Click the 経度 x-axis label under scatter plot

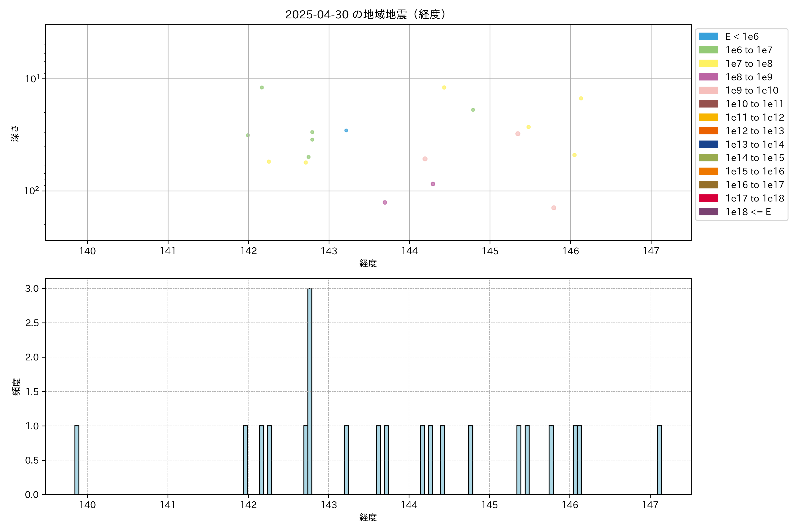pos(368,263)
